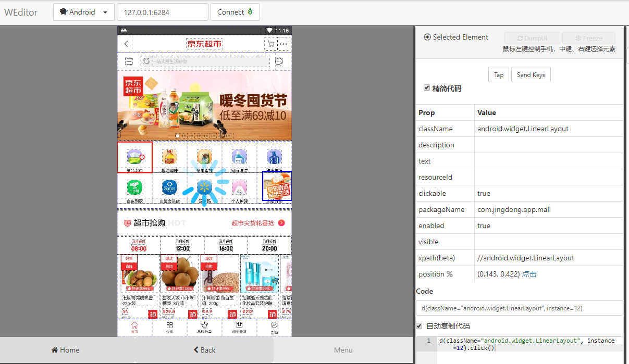Open the 纸品湿巾 tissue category icon

(134, 156)
